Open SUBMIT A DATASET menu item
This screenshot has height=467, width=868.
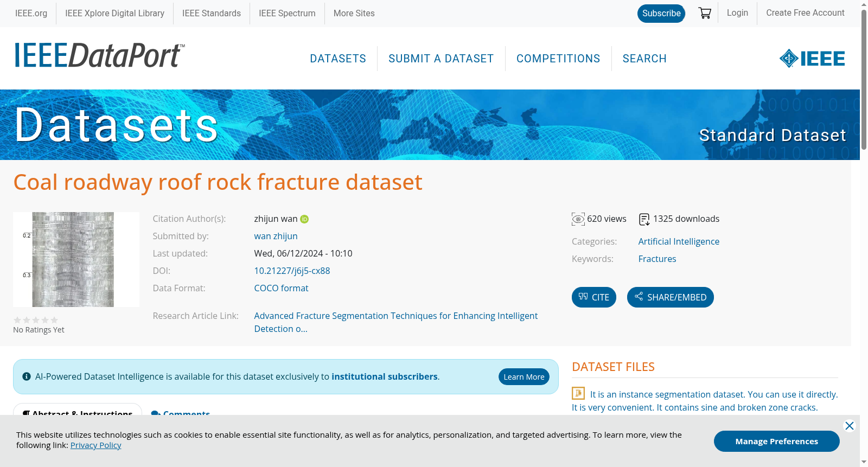point(441,59)
